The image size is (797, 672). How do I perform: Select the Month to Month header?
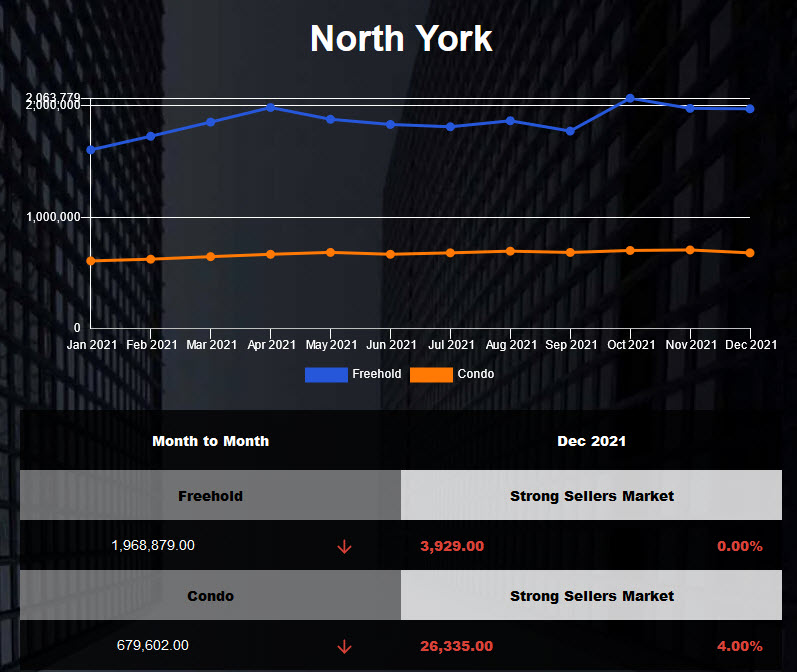210,441
